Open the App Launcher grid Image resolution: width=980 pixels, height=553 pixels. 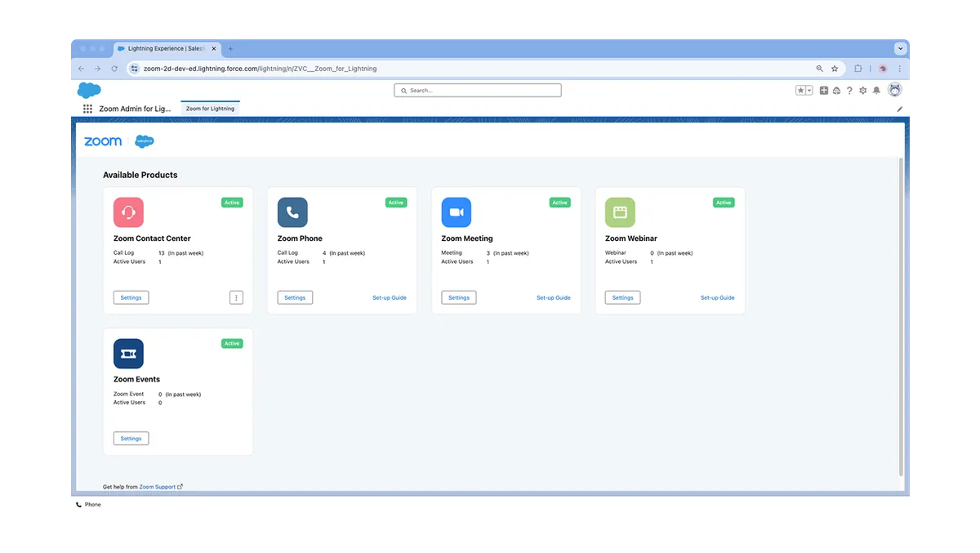pos(87,109)
